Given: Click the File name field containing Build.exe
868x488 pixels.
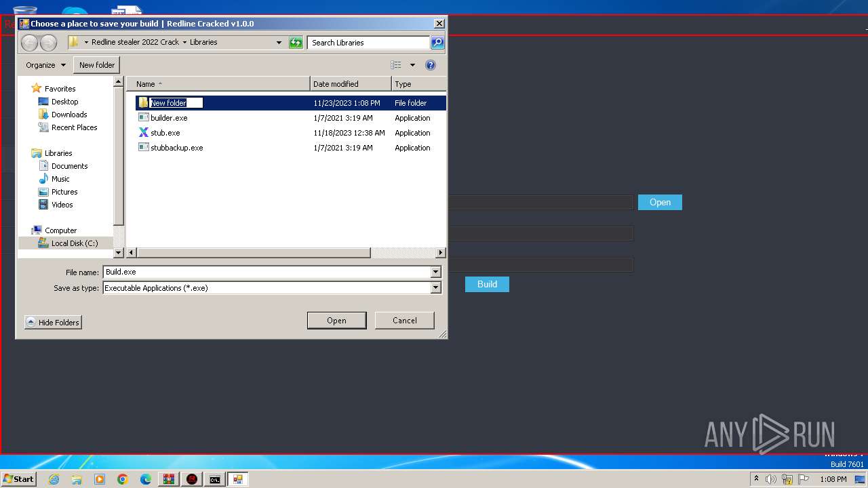Looking at the screenshot, I should tap(267, 272).
